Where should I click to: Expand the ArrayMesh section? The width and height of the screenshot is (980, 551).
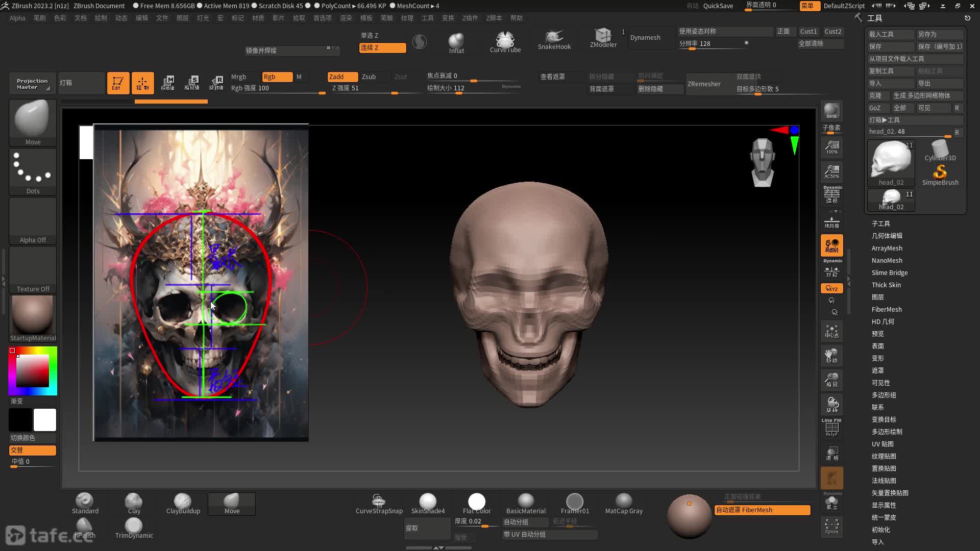(887, 248)
